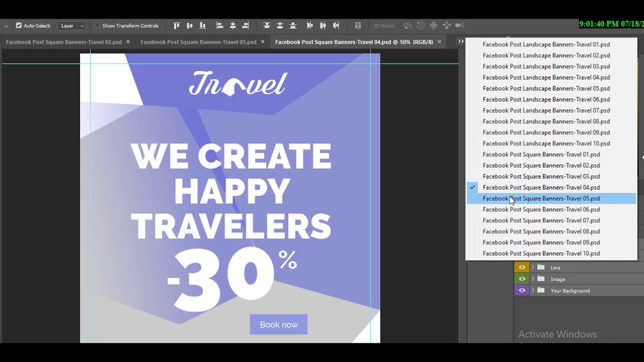Toggle the Auto-Select checkbox
This screenshot has height=362, width=644.
pyautogui.click(x=19, y=26)
